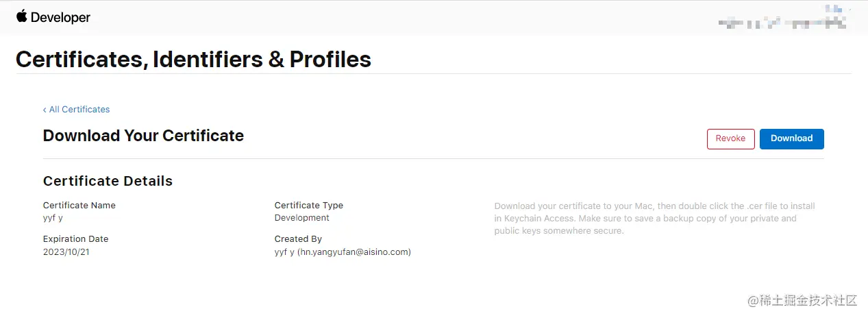Click the back chevron before All Certificates

click(45, 110)
